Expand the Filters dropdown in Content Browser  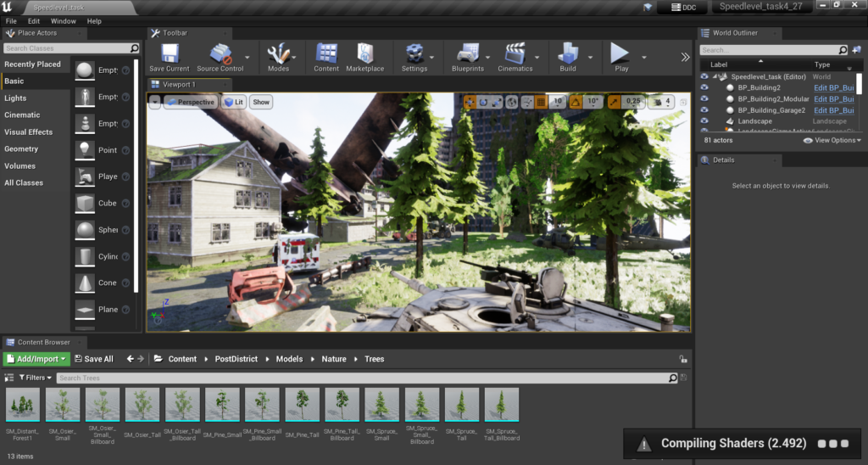(x=35, y=378)
